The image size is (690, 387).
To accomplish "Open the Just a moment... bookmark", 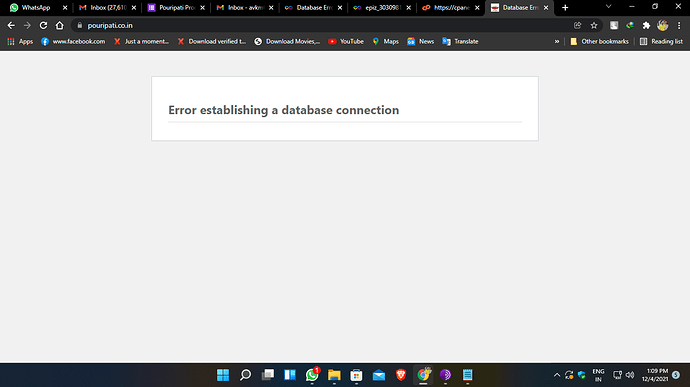I will (x=141, y=41).
